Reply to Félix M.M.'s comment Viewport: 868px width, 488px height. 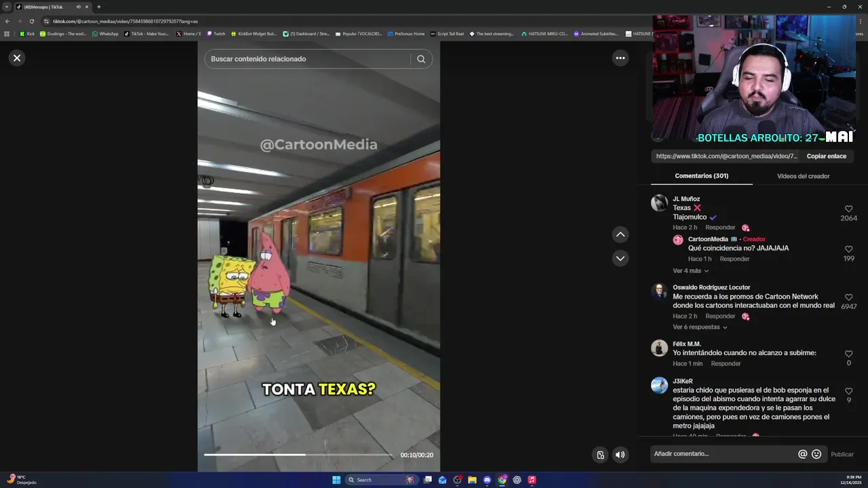click(726, 364)
